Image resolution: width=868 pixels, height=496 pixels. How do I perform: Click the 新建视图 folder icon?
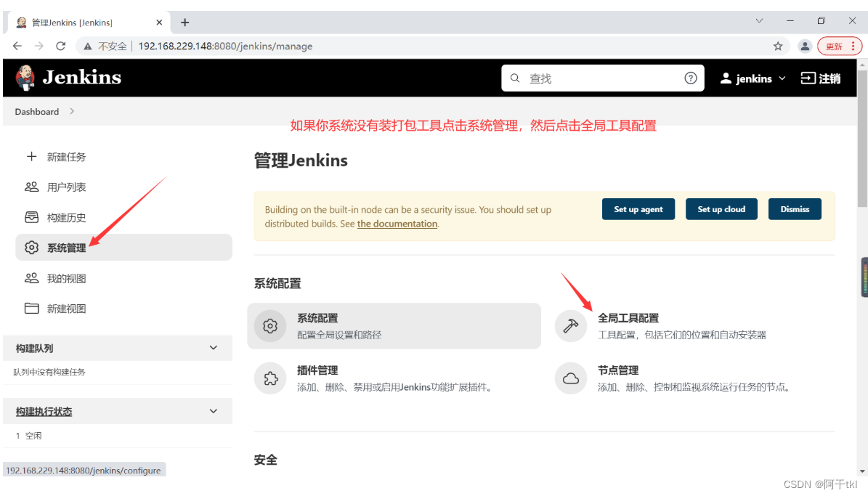[31, 309]
